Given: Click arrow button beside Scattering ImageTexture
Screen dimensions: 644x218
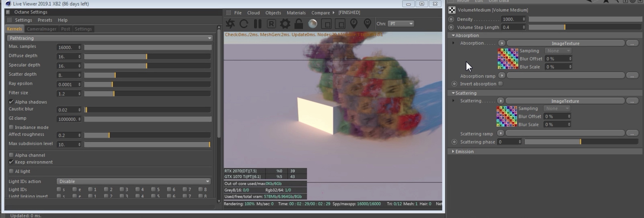Looking at the screenshot, I should (x=500, y=101).
